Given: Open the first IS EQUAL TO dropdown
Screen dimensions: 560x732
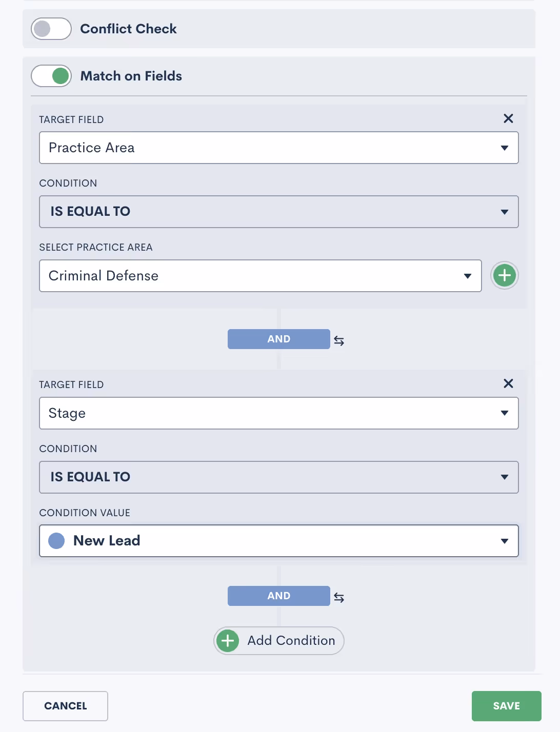Looking at the screenshot, I should [x=278, y=212].
